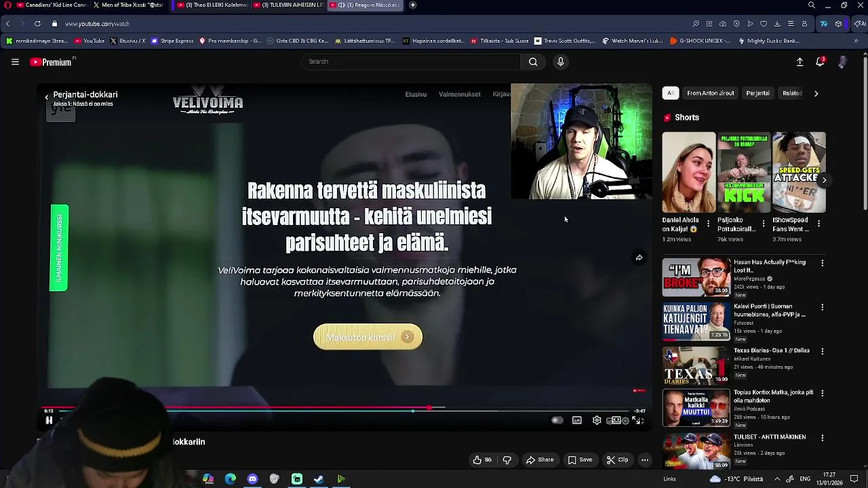Open the 'Stripe Express' bookmark
The image size is (868, 488).
click(172, 41)
